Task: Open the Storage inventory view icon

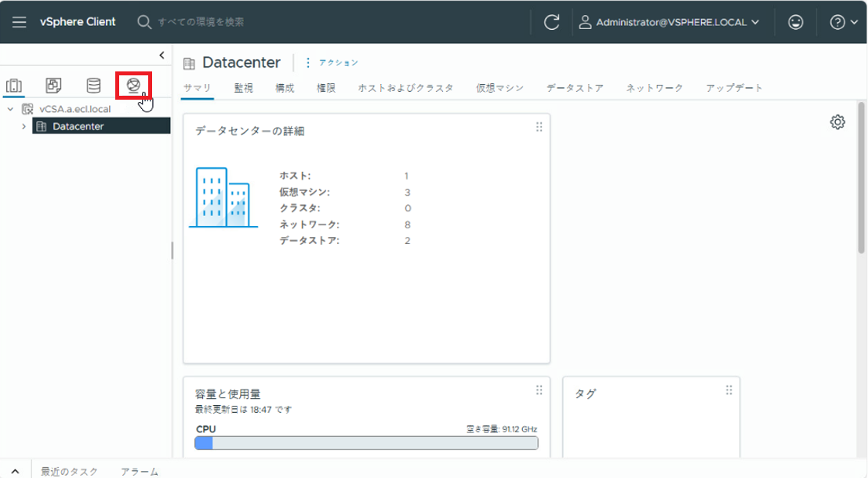Action: (93, 85)
